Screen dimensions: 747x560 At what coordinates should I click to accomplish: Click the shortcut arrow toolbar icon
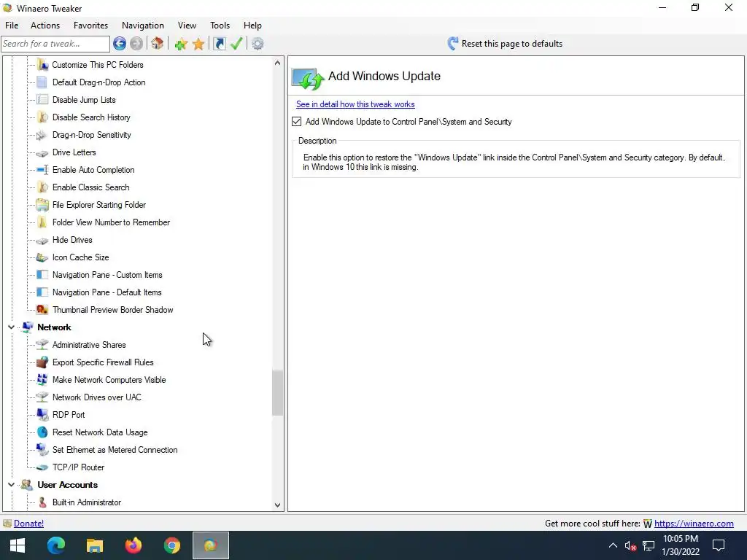219,44
